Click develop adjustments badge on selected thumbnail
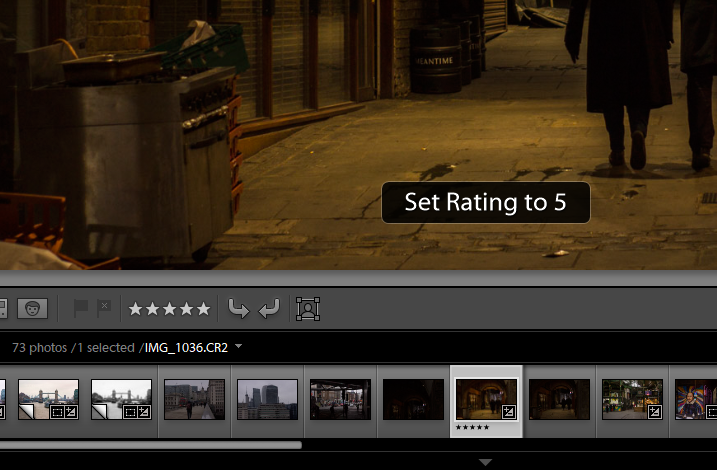Screen dimensions: 717x470 508,411
